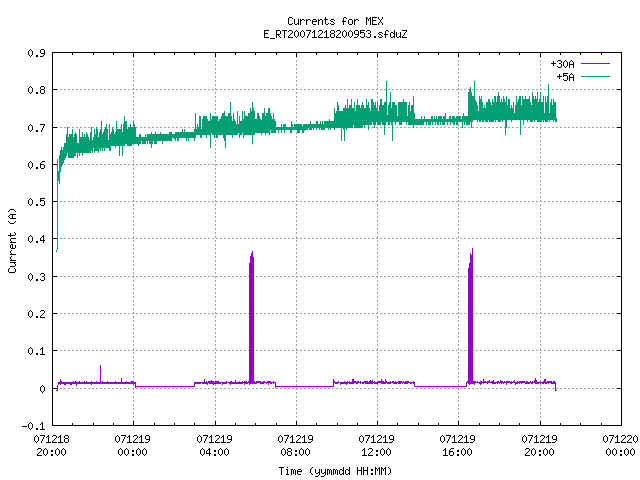Click the +30A legend label

pos(562,64)
